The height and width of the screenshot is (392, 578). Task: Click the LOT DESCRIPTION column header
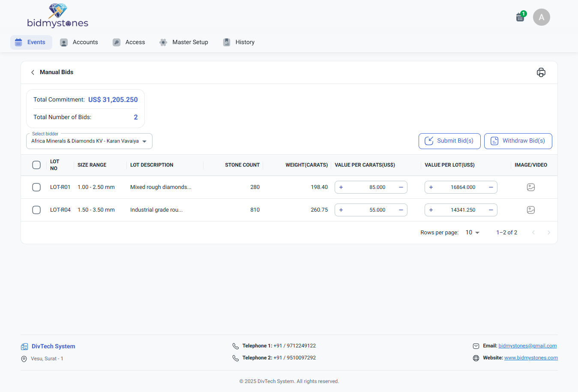(x=152, y=165)
